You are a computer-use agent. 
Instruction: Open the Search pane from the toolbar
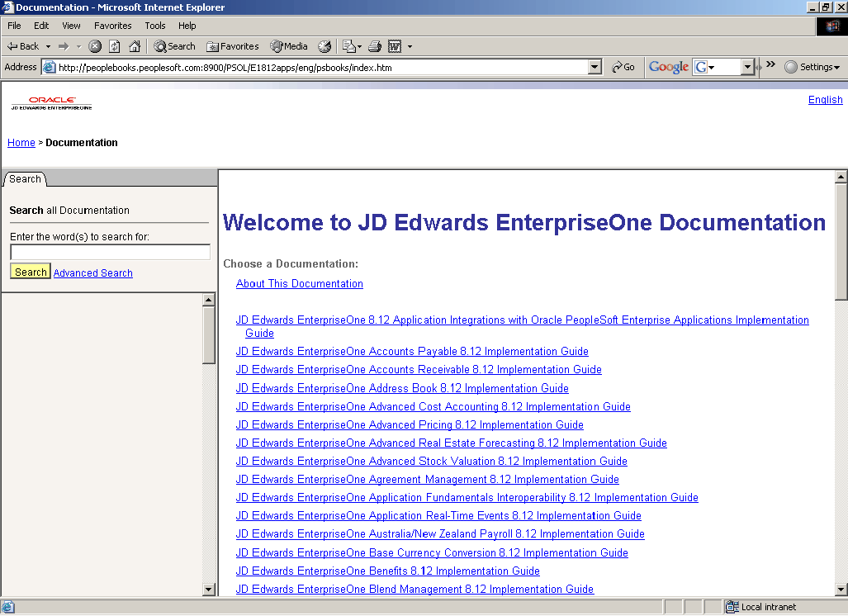pyautogui.click(x=174, y=46)
